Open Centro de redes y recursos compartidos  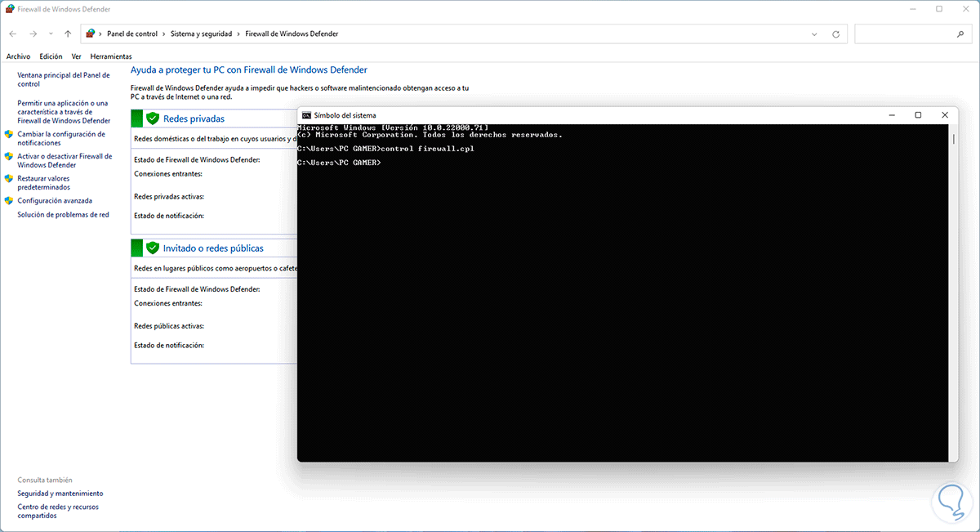58,512
